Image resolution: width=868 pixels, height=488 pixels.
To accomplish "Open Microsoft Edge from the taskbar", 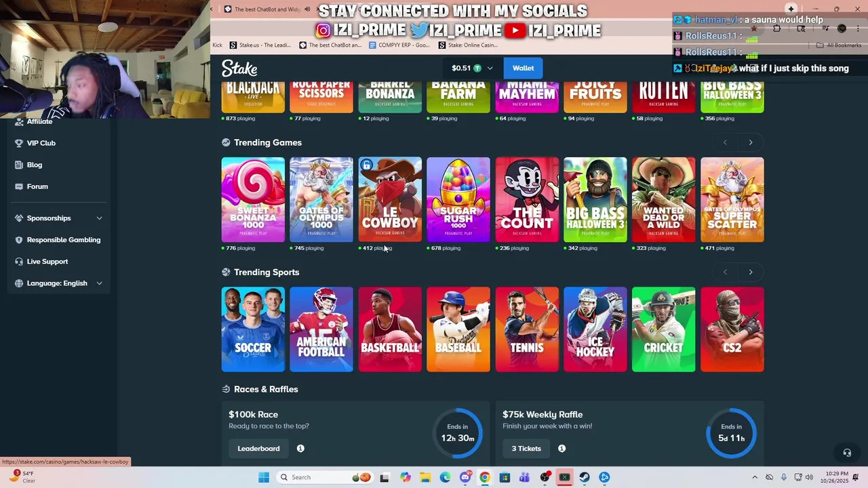I will pos(445,477).
